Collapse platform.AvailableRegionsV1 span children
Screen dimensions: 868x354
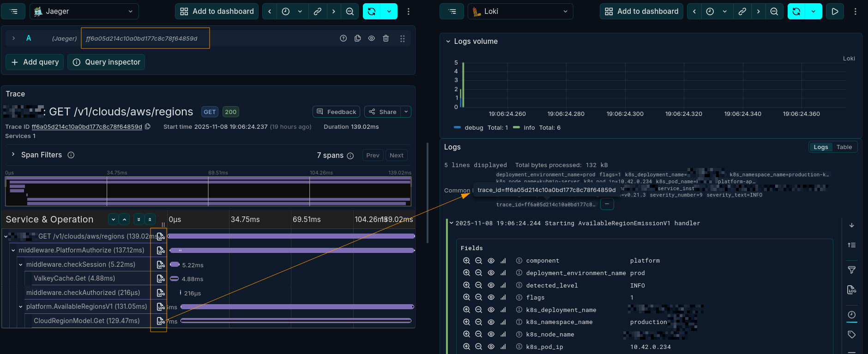[x=21, y=306]
